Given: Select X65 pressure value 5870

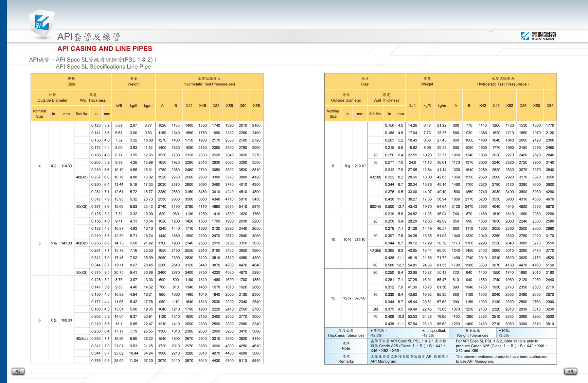Looking at the screenshot, I should pyautogui.click(x=256, y=206).
